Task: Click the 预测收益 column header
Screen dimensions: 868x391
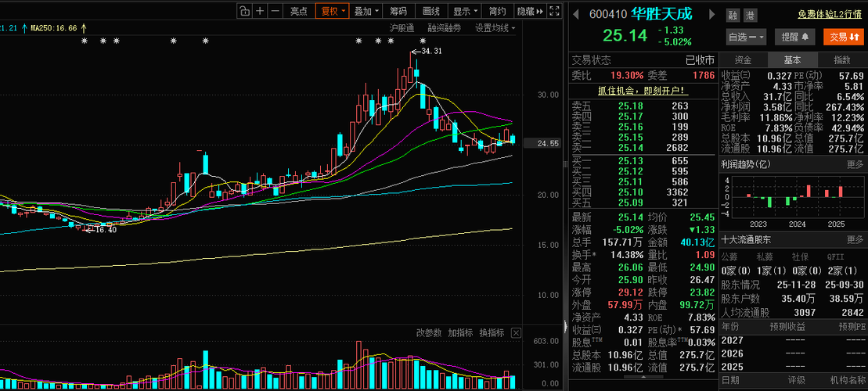Action: tap(788, 328)
